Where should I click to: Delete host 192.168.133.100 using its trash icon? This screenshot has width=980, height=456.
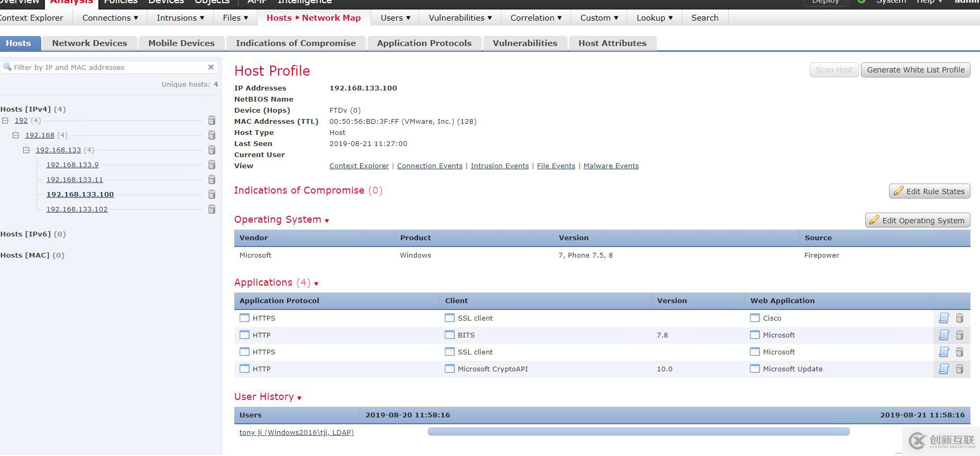click(212, 194)
